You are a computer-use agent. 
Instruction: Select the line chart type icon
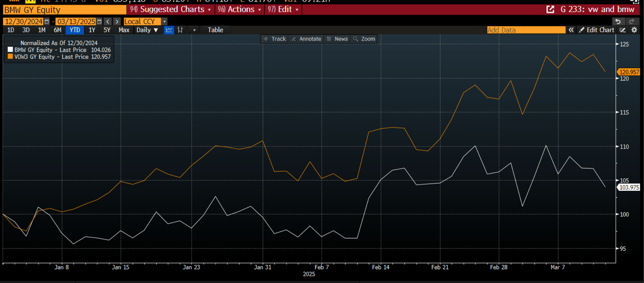coord(169,30)
